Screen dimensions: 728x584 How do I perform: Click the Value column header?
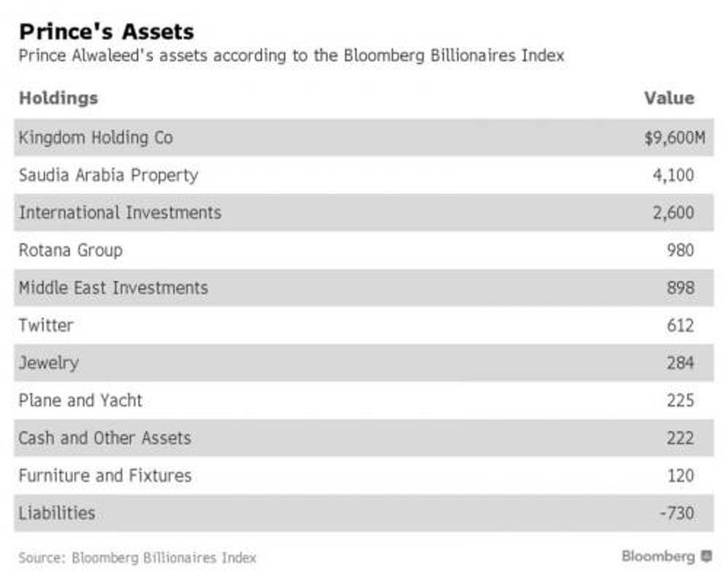click(669, 98)
